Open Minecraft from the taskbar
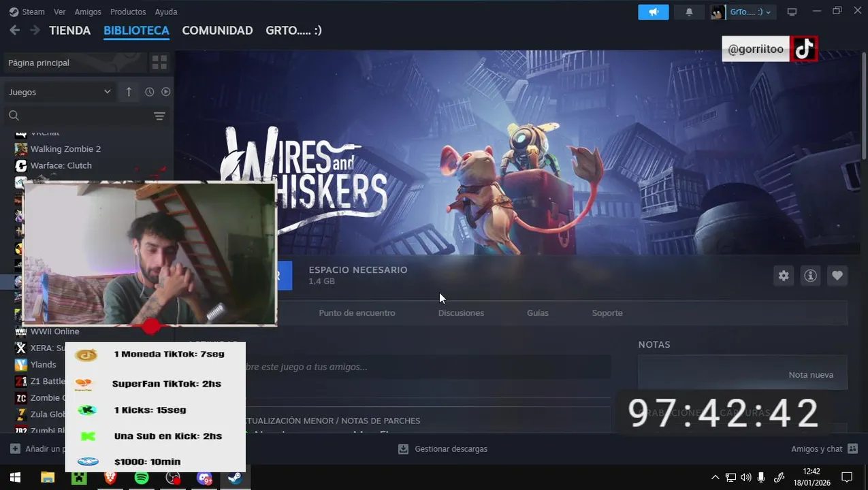The height and width of the screenshot is (490, 868). pyautogui.click(x=79, y=478)
